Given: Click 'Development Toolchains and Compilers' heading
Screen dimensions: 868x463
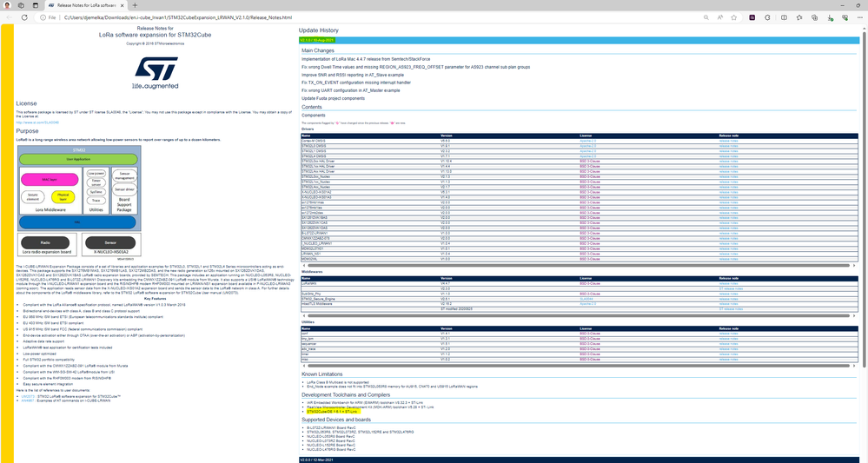Looking at the screenshot, I should point(346,395).
